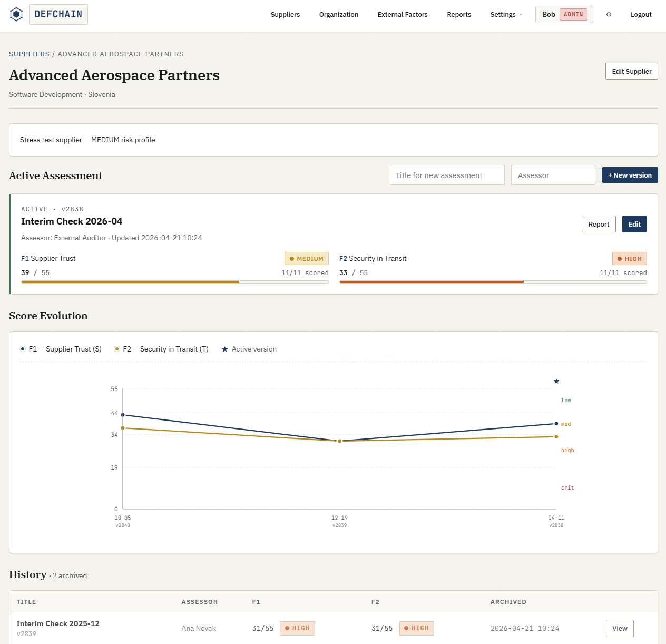This screenshot has width=666, height=644.
Task: View archived Interim Check 2025-12
Action: (620, 628)
